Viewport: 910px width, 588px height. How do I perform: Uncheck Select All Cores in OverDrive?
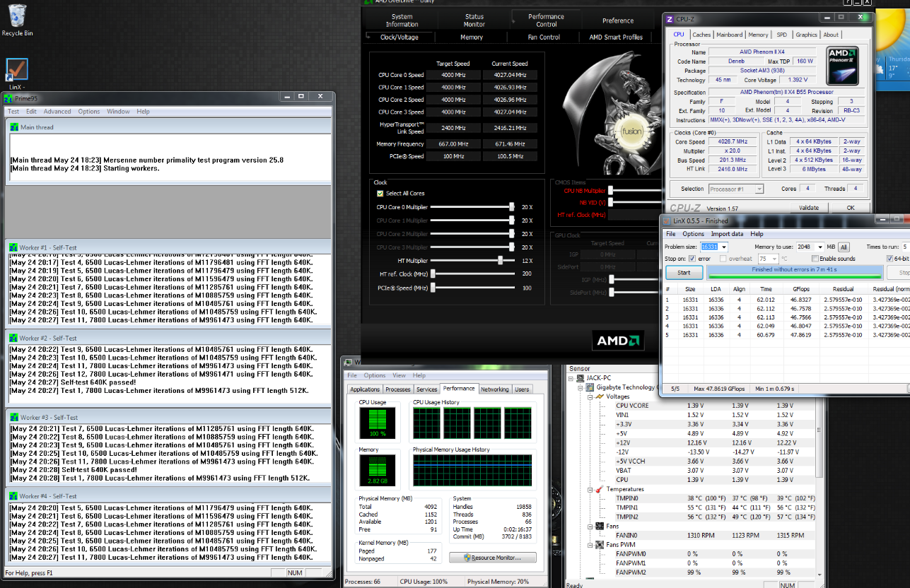pos(380,194)
